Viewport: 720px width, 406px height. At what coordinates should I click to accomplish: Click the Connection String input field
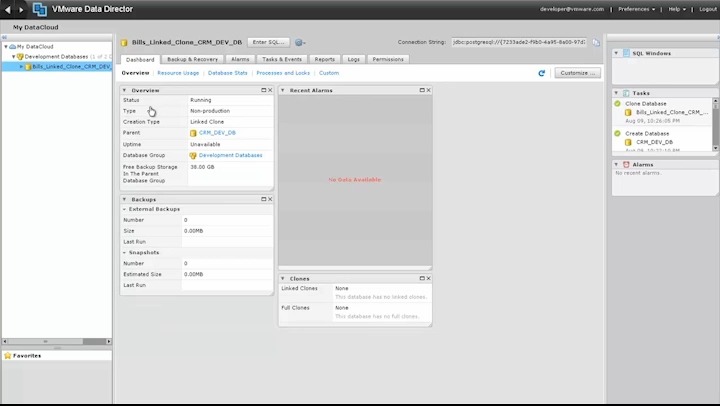click(519, 42)
